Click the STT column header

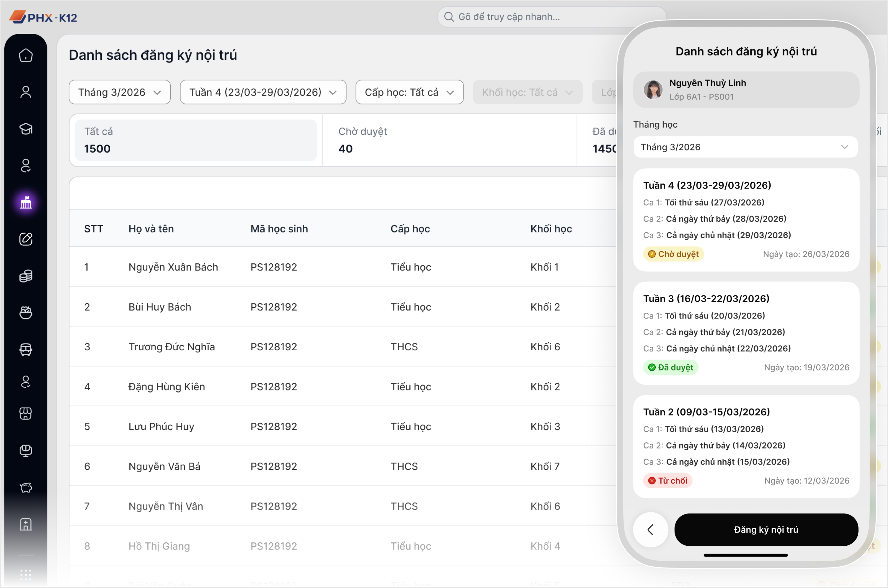pos(93,229)
